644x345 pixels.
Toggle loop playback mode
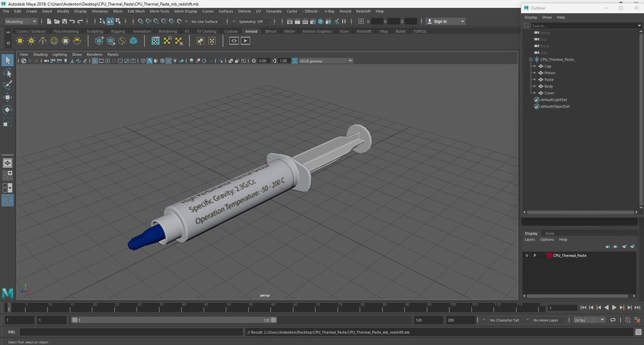[x=613, y=320]
